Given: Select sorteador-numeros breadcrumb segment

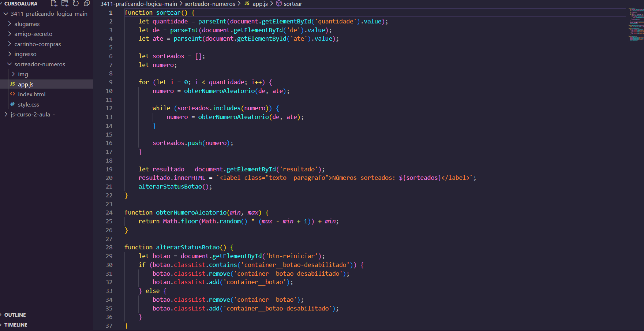Looking at the screenshot, I should (x=210, y=4).
